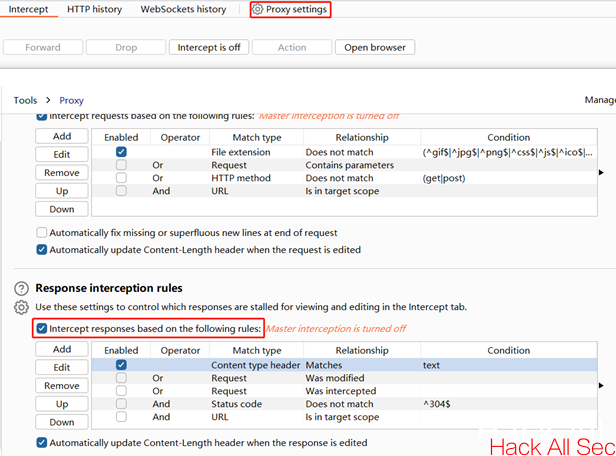Switch to the Intercept tab
Image resolution: width=616 pixels, height=456 pixels.
pyautogui.click(x=28, y=9)
